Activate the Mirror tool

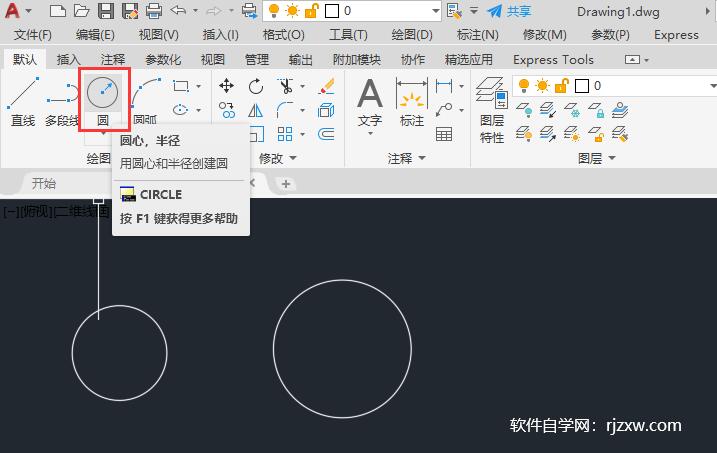pyautogui.click(x=256, y=110)
